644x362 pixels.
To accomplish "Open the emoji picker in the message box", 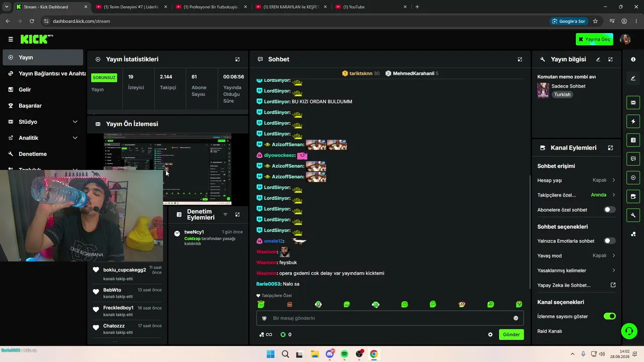I will tap(516, 318).
